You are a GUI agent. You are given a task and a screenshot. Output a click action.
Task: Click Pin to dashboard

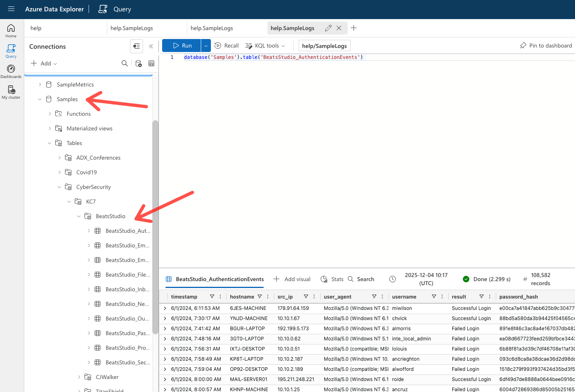coord(546,45)
